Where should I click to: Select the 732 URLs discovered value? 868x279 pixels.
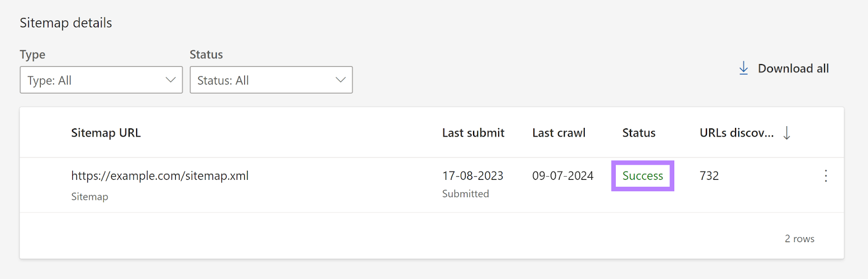(x=709, y=176)
